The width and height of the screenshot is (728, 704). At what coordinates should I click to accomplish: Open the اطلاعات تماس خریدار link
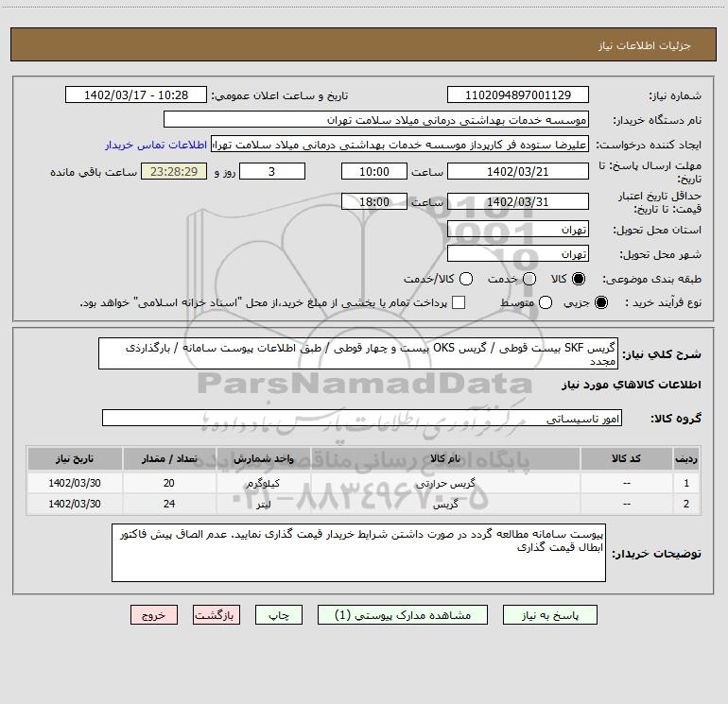pyautogui.click(x=156, y=145)
